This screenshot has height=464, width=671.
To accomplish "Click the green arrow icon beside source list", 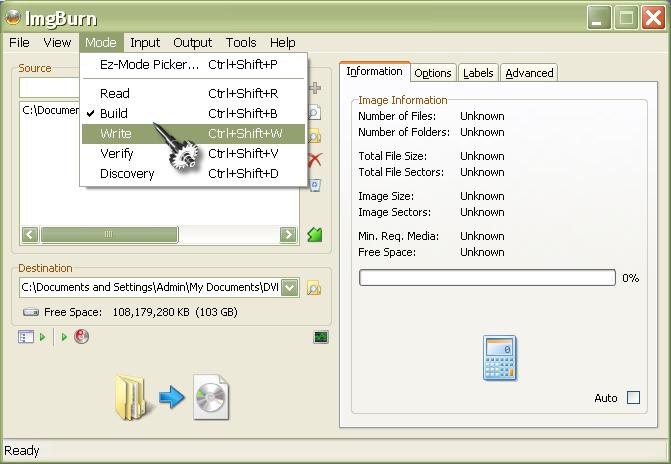I will [315, 235].
